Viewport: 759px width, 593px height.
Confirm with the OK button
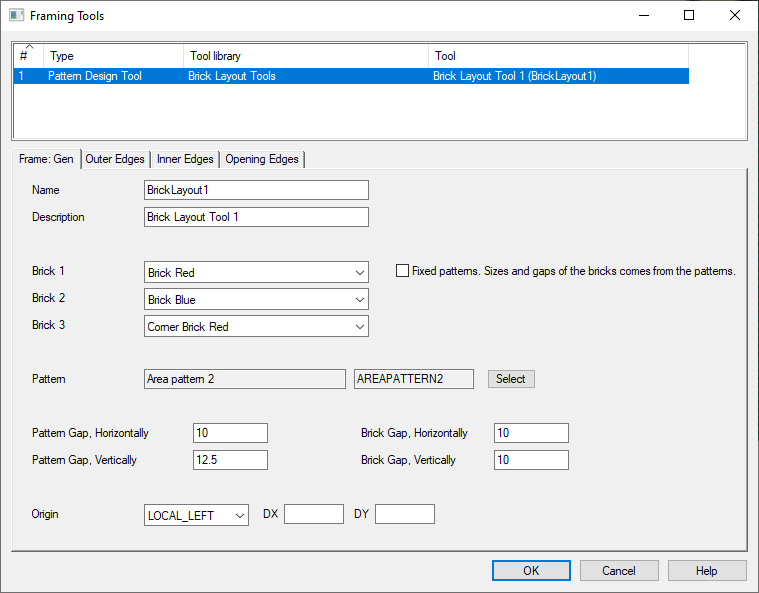tap(531, 570)
